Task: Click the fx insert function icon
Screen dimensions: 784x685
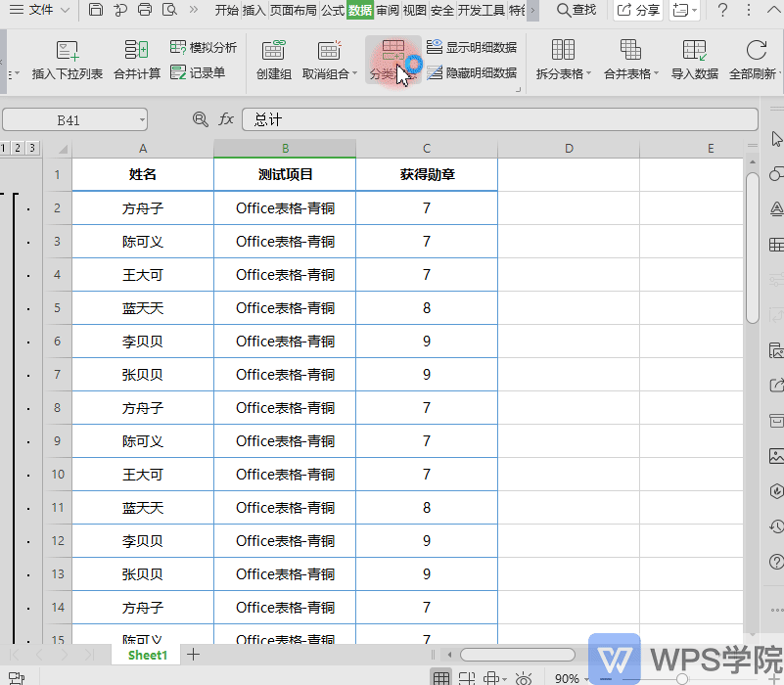Action: 226,119
